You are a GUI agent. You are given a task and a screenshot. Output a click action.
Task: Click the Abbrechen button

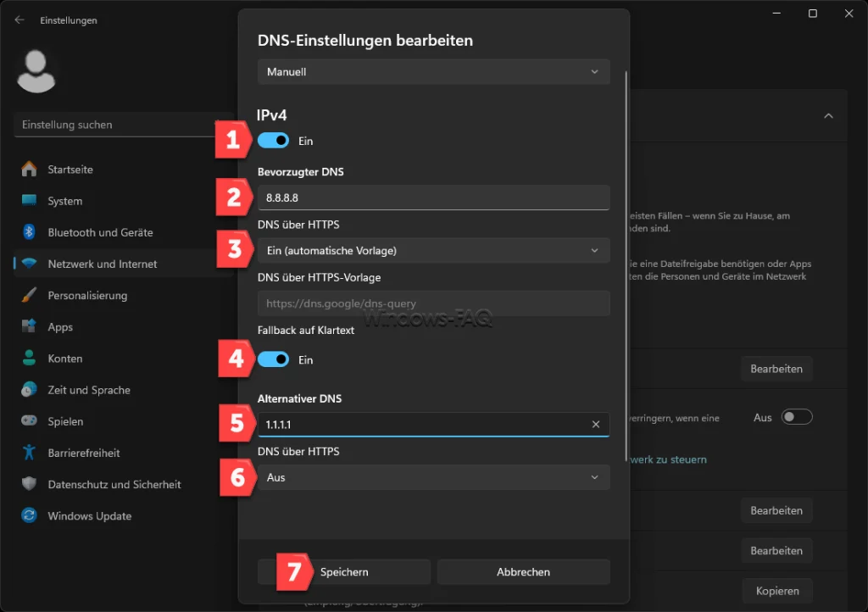click(x=524, y=571)
